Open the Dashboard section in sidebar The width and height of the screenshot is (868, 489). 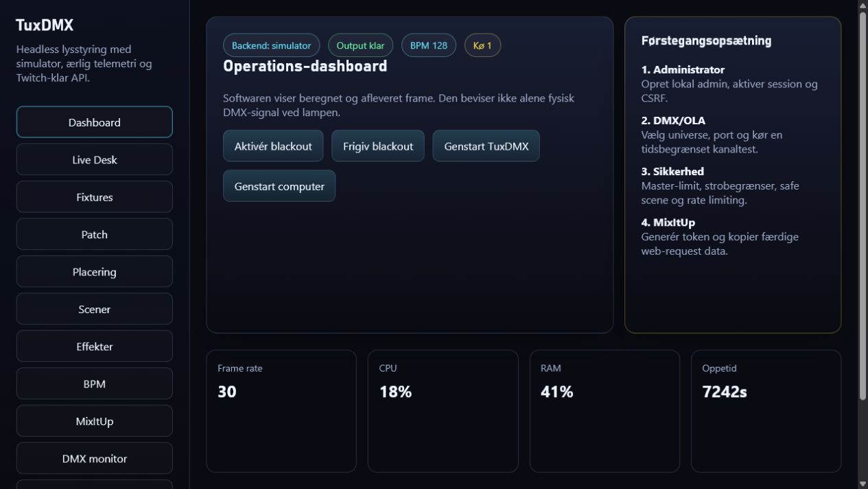(x=94, y=122)
